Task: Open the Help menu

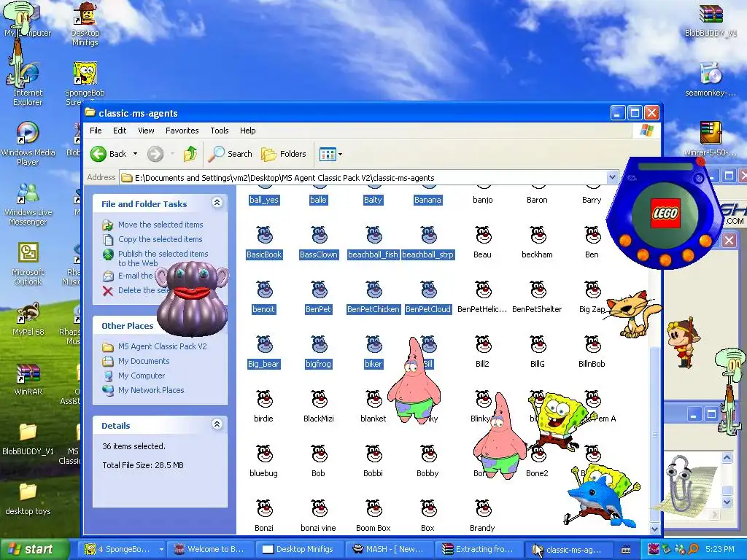Action: [x=248, y=131]
